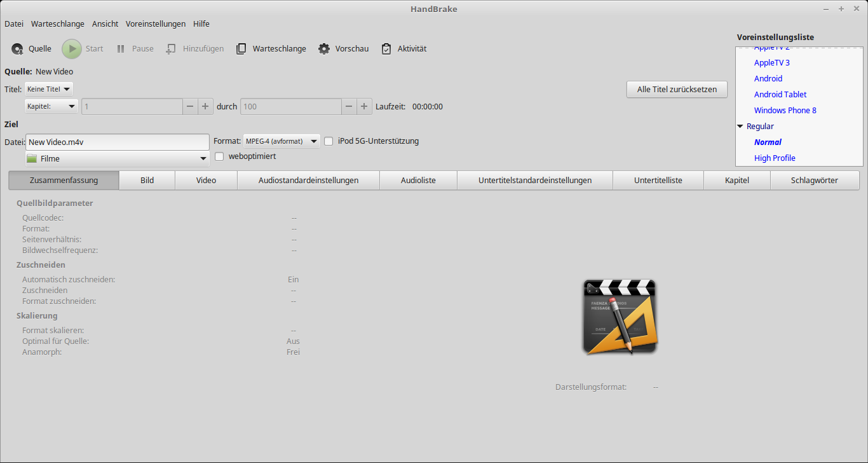Screen dimensions: 868x463
Task: Open the Format MPEG-4 (avformat) dropdown
Action: [282, 141]
